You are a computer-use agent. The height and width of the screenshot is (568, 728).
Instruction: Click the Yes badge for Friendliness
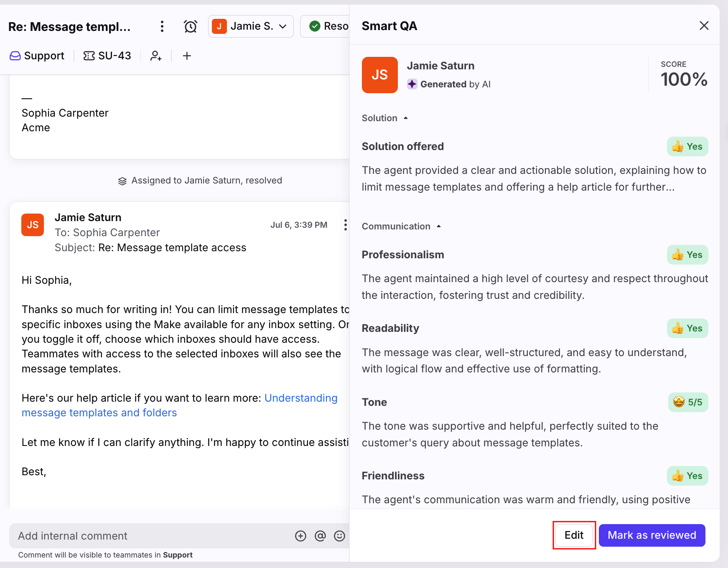[687, 476]
